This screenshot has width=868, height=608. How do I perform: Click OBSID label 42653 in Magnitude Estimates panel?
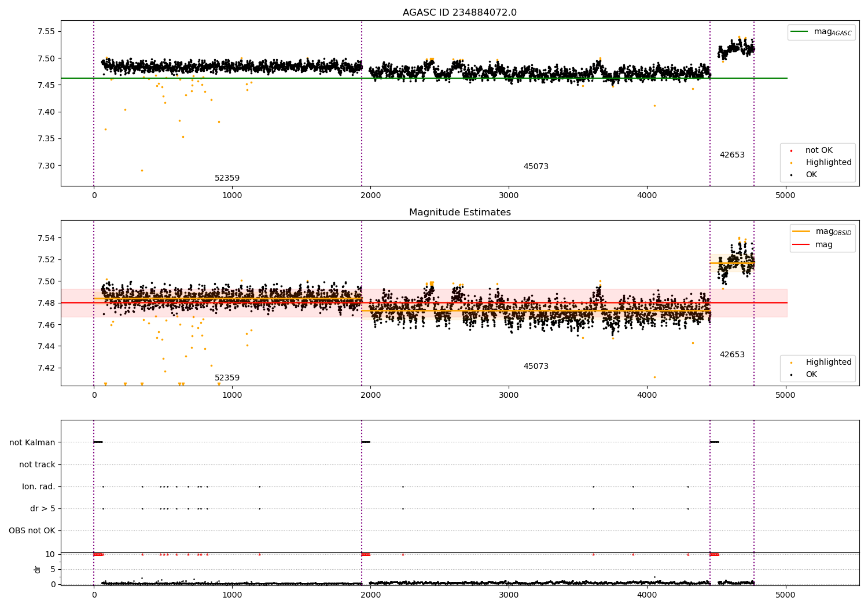(x=732, y=355)
